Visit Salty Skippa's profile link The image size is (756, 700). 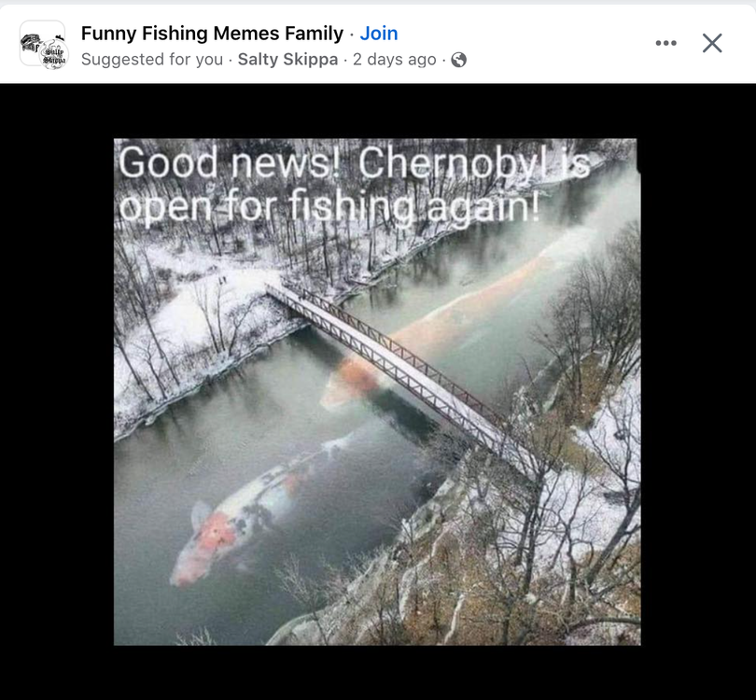(x=287, y=60)
